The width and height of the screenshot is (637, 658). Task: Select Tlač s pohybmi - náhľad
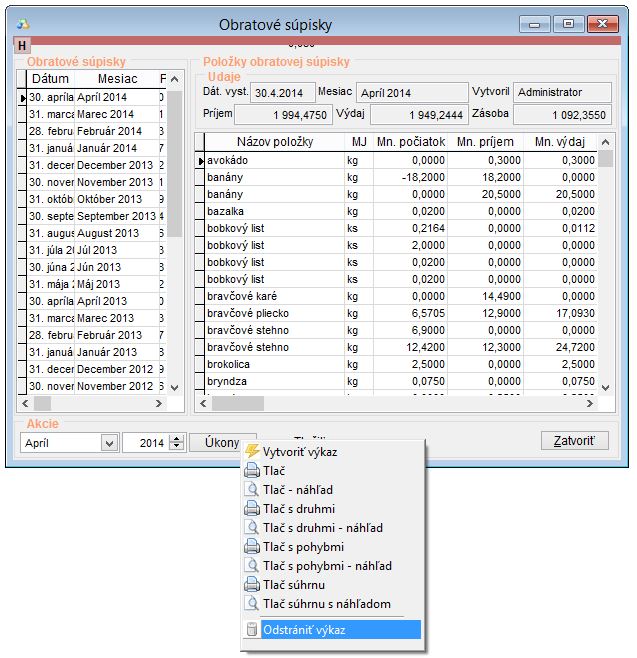[327, 566]
